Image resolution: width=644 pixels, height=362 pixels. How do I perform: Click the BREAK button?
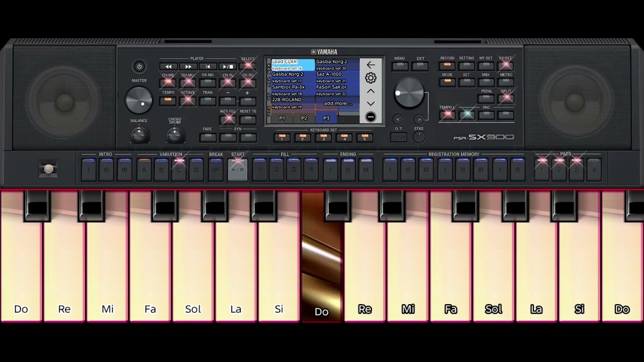[216, 170]
